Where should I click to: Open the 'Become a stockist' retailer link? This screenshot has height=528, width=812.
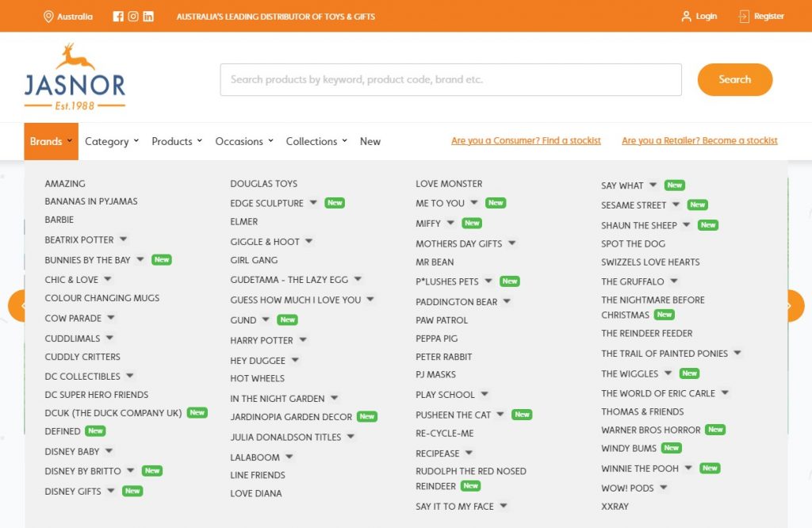coord(699,141)
